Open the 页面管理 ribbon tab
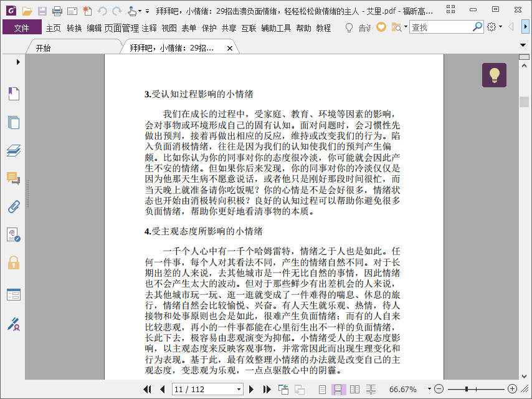 coord(121,28)
